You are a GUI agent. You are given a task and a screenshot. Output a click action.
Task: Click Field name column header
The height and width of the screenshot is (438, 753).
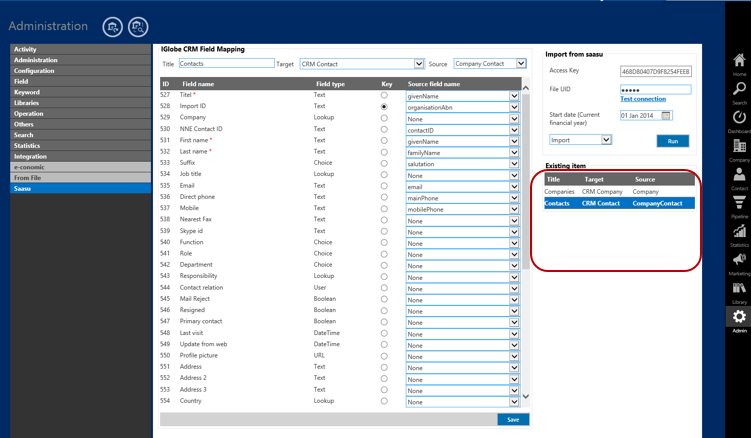198,84
